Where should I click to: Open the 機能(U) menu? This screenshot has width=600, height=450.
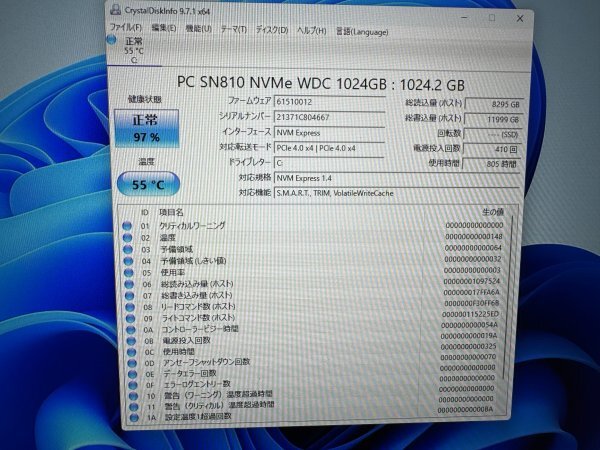click(199, 29)
